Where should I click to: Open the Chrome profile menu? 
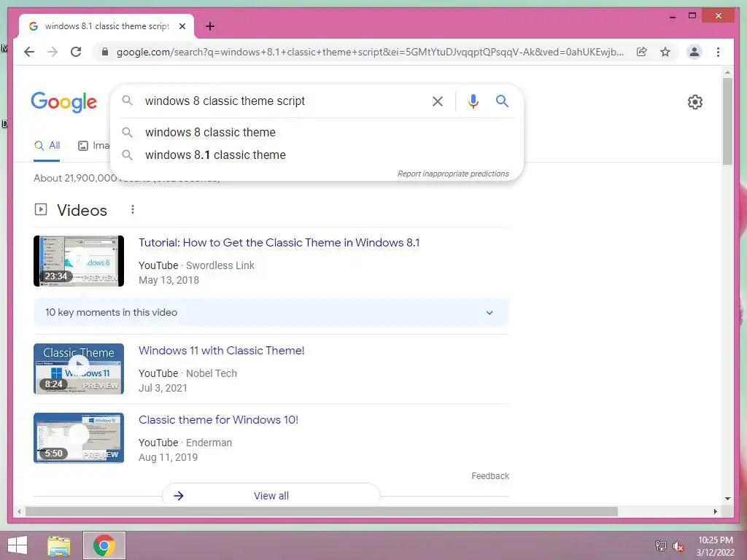pyautogui.click(x=694, y=52)
